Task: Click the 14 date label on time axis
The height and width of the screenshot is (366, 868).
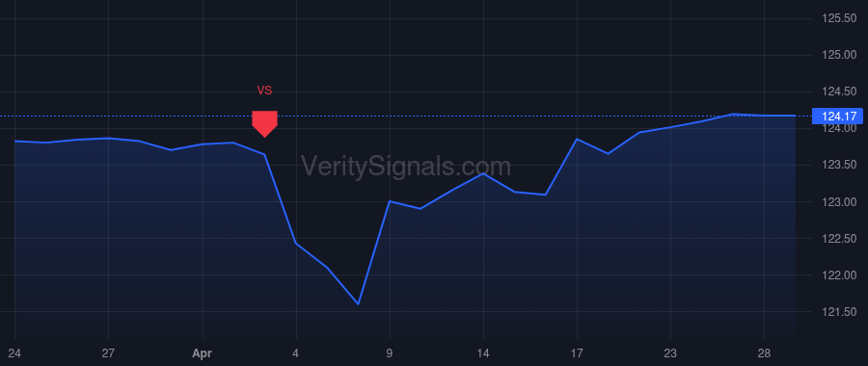Action: click(x=483, y=353)
